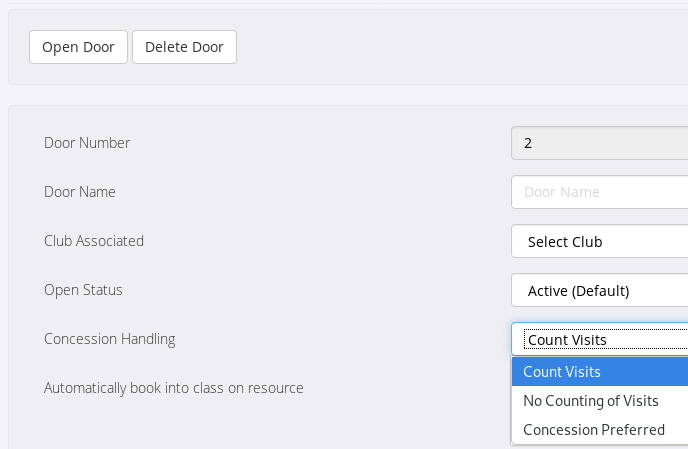Expand the Active (Default) status dropdown
688x449 pixels.
pos(600,291)
